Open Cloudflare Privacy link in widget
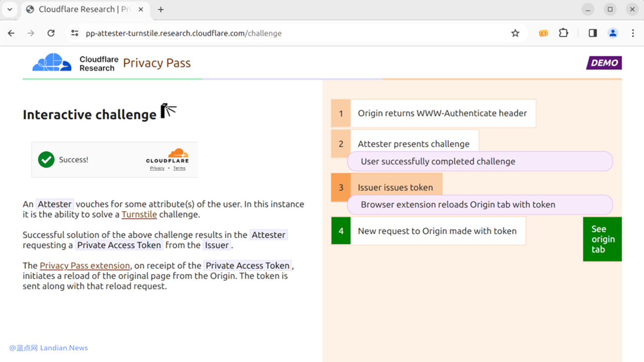Screen dimensions: 644x362 [157, 168]
